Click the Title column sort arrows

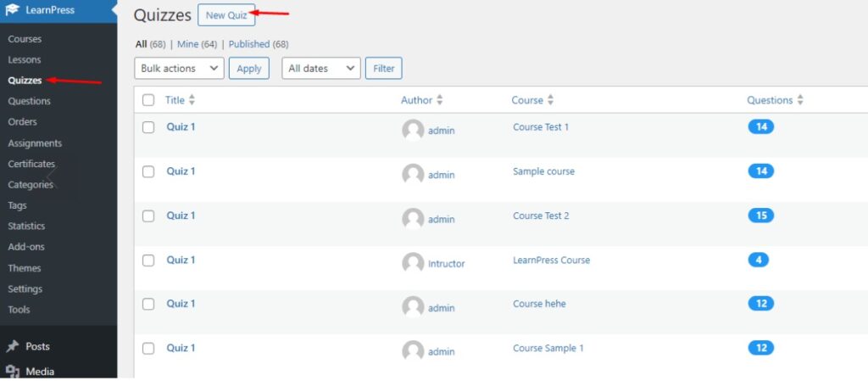[x=192, y=100]
